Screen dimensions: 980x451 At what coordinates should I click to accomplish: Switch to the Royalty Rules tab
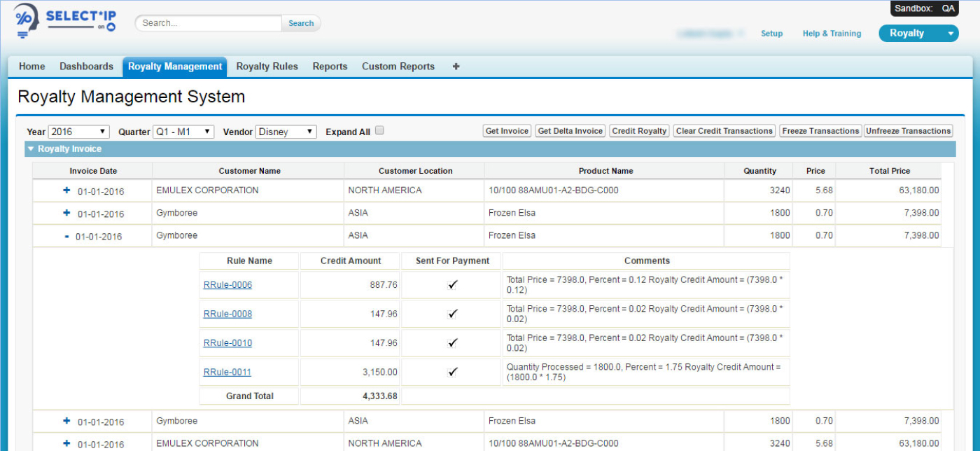pos(267,67)
